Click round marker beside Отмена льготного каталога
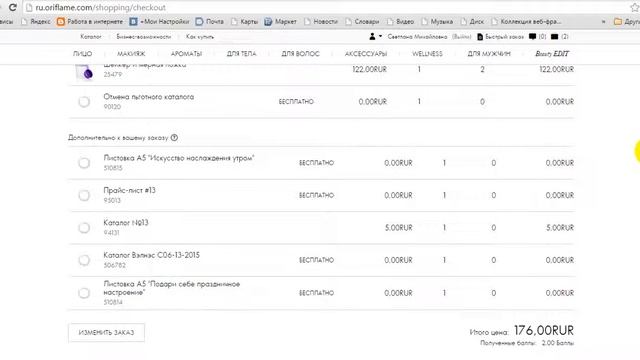 tap(84, 102)
